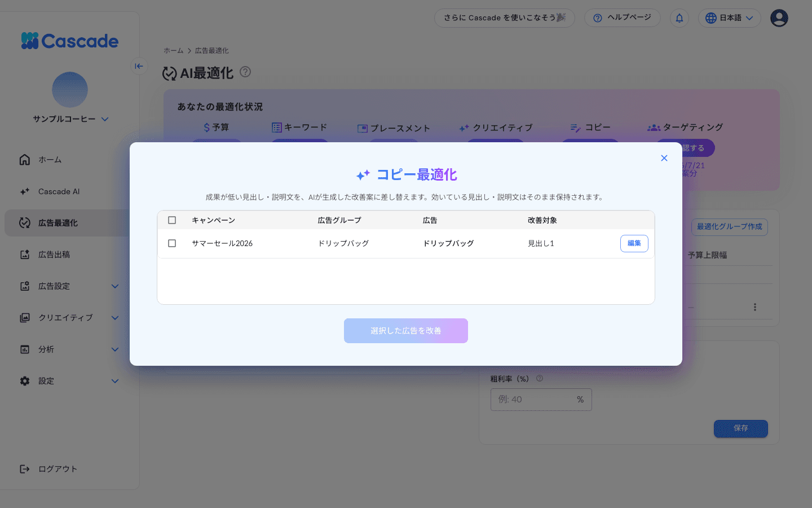Click the 分析 chart icon
This screenshot has height=508, width=812.
[25, 349]
